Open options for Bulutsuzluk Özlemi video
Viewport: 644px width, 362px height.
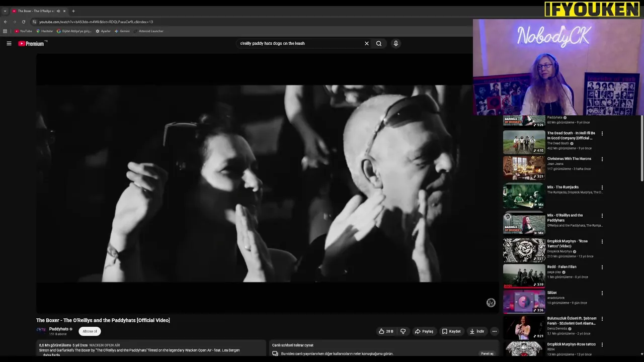point(602,319)
